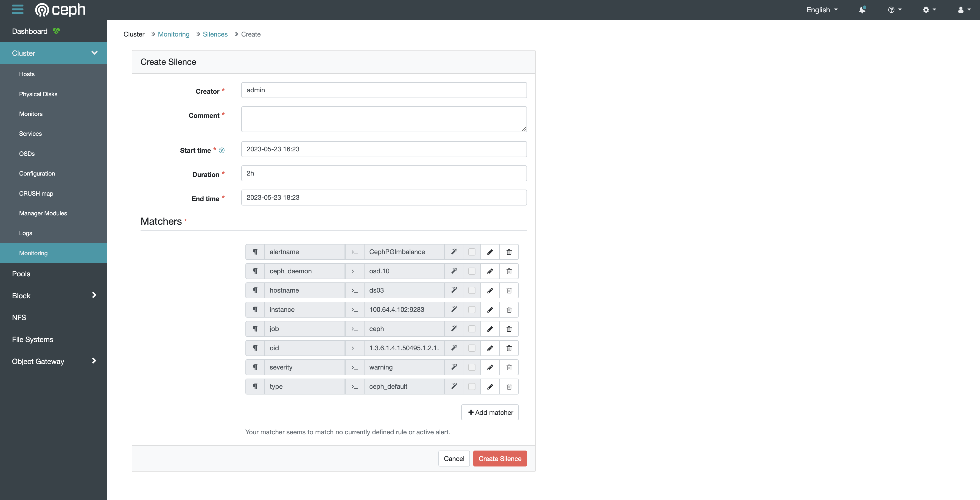Delete the hostname matcher

pos(509,290)
